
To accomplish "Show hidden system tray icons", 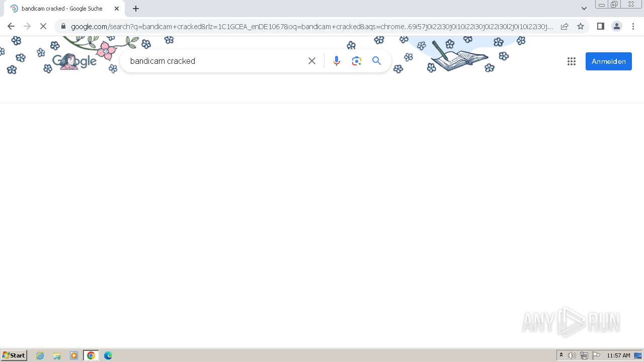I will (x=561, y=355).
